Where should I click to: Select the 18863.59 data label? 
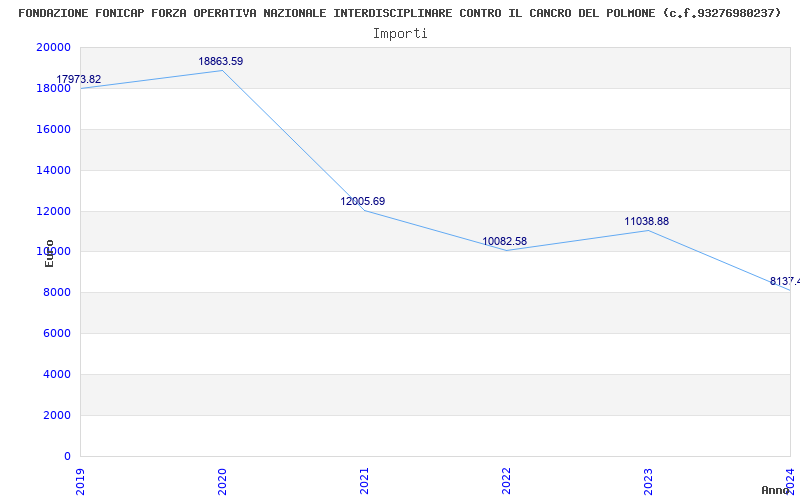220,61
